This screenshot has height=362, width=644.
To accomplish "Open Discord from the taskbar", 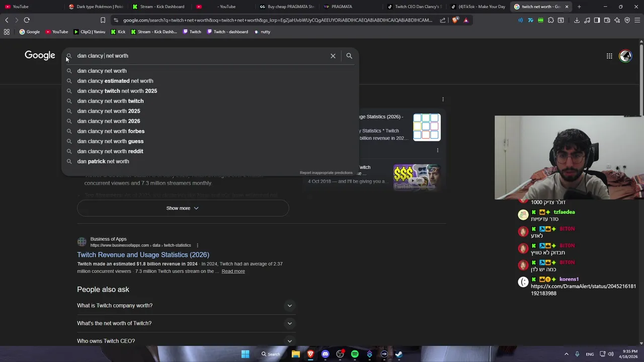I will point(325,354).
